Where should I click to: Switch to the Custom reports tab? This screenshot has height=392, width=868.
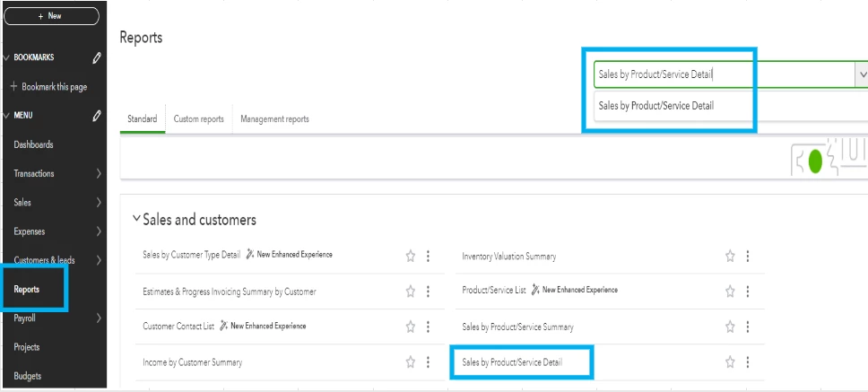[x=199, y=119]
